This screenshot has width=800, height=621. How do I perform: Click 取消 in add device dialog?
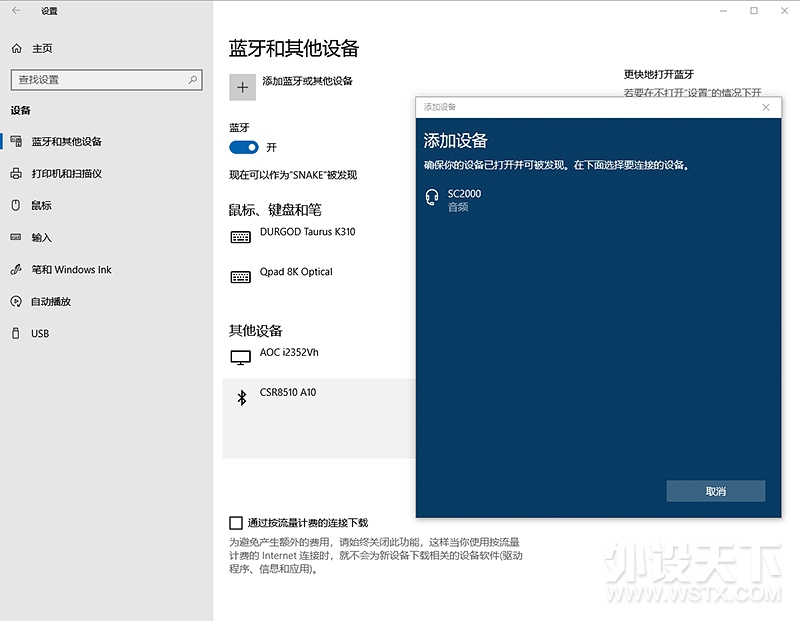pyautogui.click(x=715, y=491)
